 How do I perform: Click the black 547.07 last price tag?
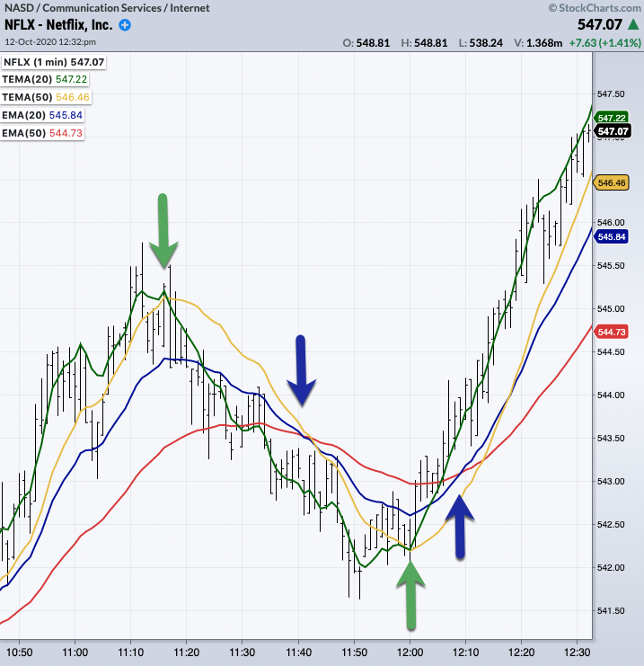(x=613, y=131)
